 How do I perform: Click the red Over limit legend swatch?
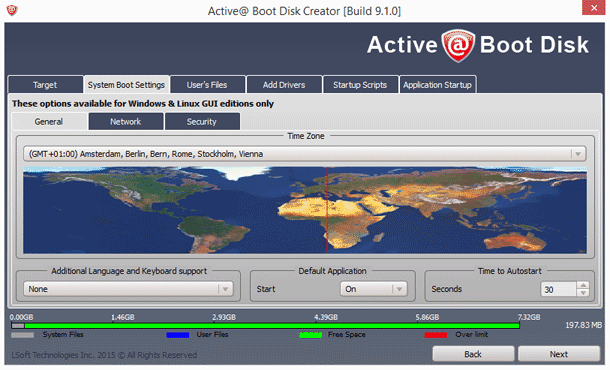pos(436,335)
